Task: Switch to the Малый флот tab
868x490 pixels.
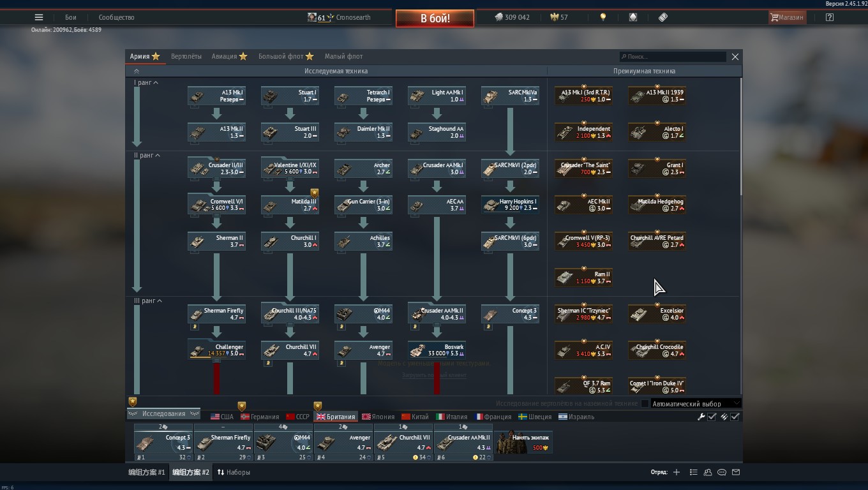Action: coord(343,56)
